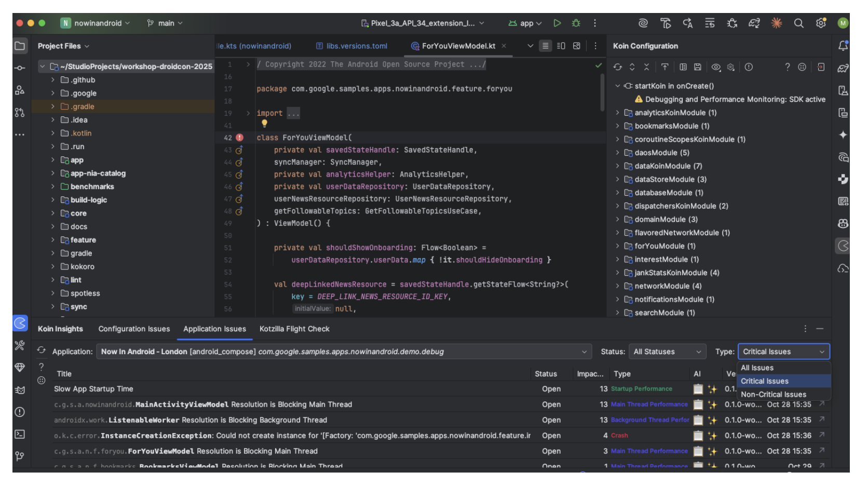
Task: Expand the feature folder in project tree
Action: (x=53, y=240)
